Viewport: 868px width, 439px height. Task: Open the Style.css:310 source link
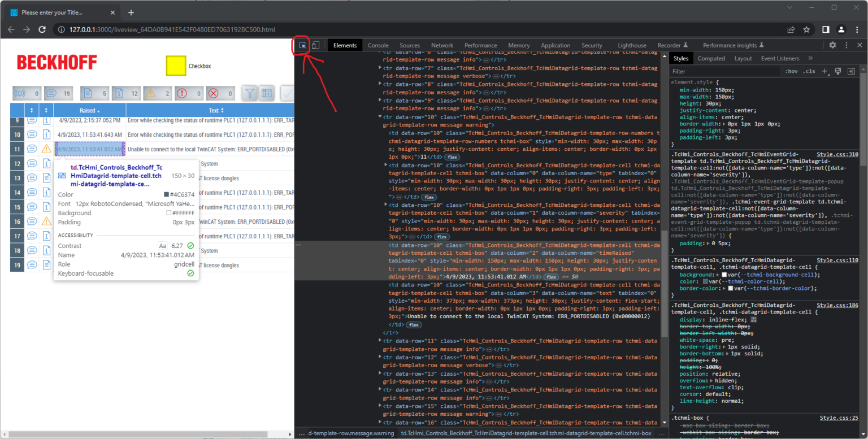(837, 154)
